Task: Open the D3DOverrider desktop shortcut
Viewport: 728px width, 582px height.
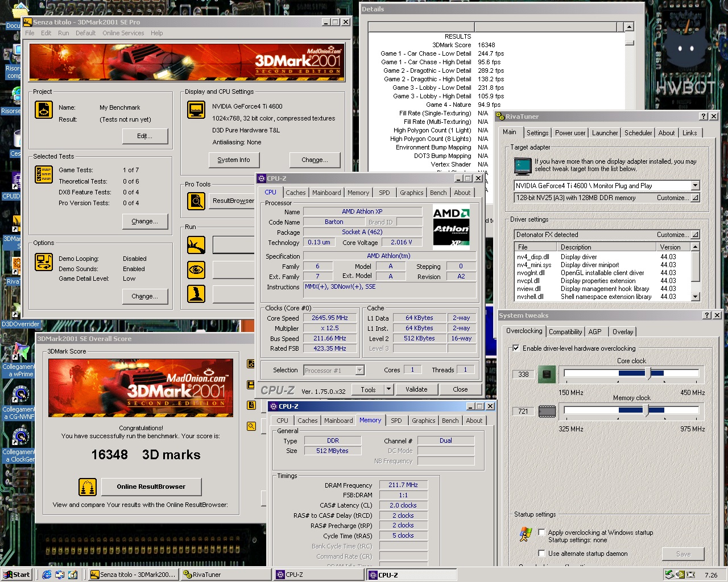Action: (x=20, y=324)
